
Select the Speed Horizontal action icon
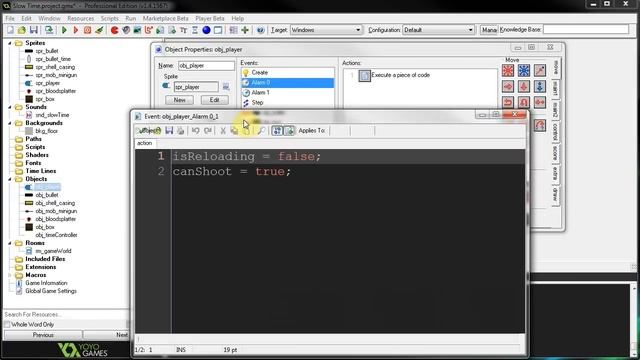[508, 86]
